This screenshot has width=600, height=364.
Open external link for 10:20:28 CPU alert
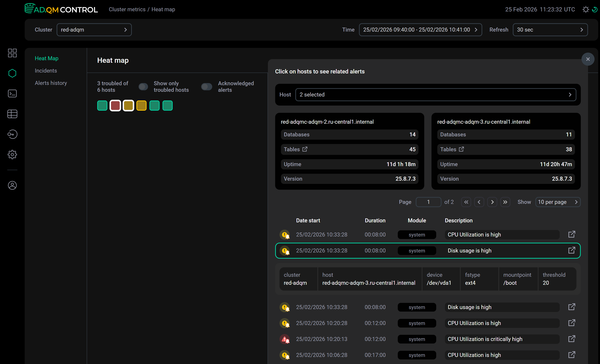[x=572, y=323]
